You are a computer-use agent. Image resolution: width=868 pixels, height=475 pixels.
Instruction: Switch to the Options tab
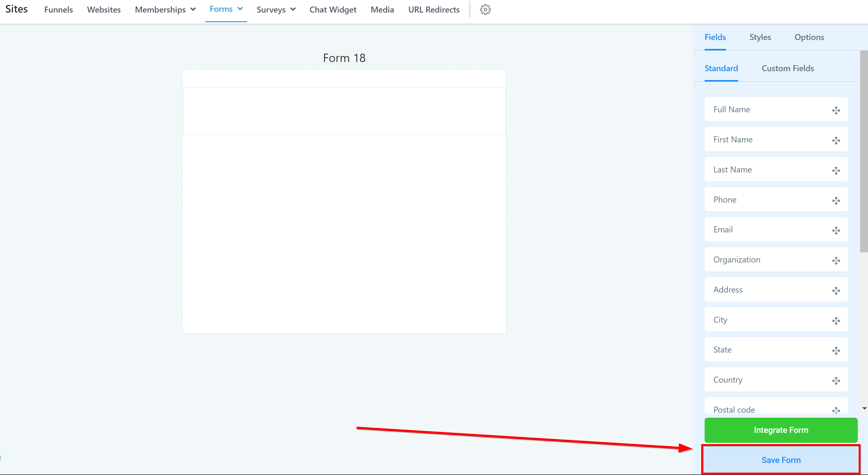tap(809, 37)
